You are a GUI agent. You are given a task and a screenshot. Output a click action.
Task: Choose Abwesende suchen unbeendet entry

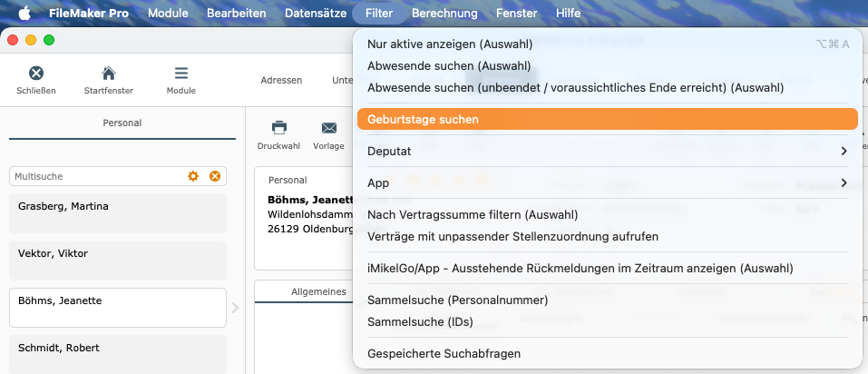click(608, 88)
